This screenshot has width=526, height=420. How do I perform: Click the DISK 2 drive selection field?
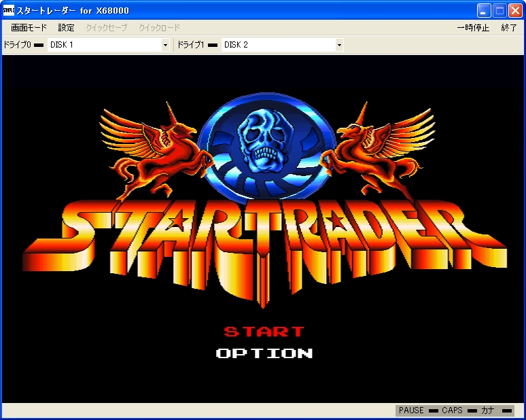(283, 45)
